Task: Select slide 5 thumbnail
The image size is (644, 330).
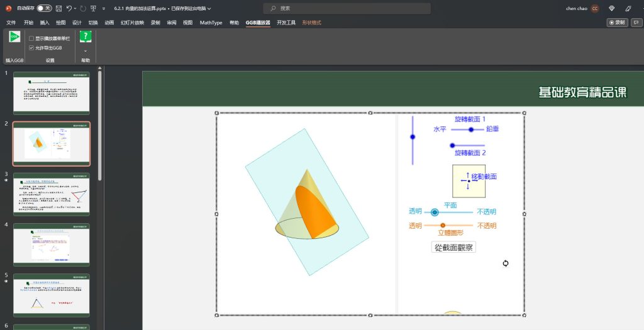Action: [52, 295]
